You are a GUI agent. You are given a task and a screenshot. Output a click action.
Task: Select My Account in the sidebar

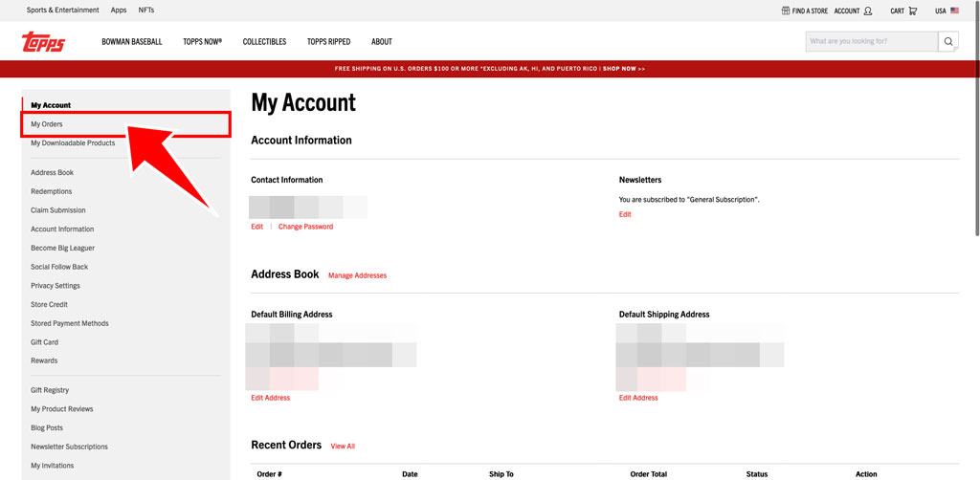51,105
